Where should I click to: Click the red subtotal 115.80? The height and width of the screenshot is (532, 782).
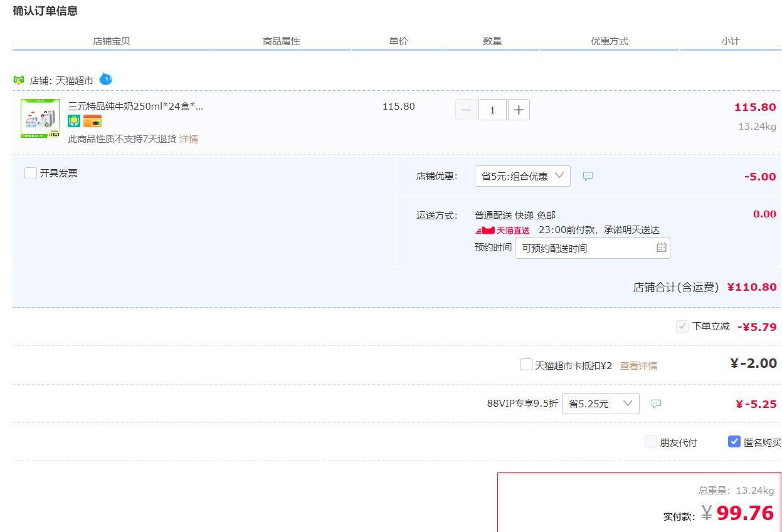pos(755,107)
